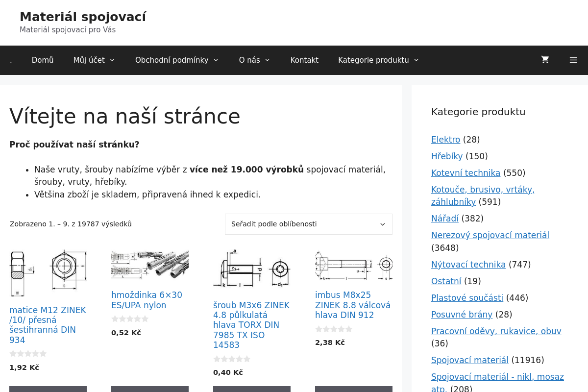Image resolution: width=588 pixels, height=392 pixels.
Task: Expand the "Obchodní podmínky" dropdown
Action: click(216, 60)
